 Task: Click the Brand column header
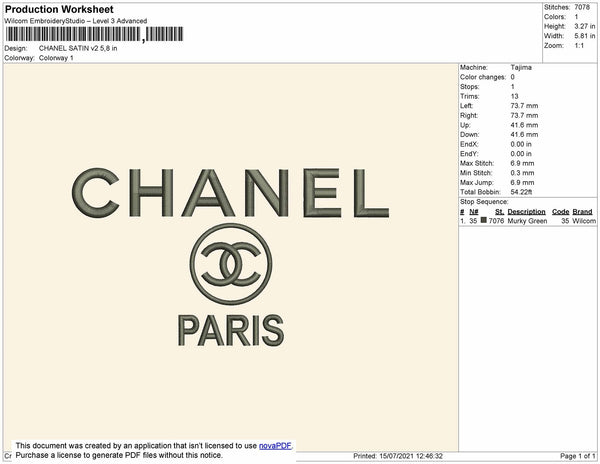[x=582, y=212]
